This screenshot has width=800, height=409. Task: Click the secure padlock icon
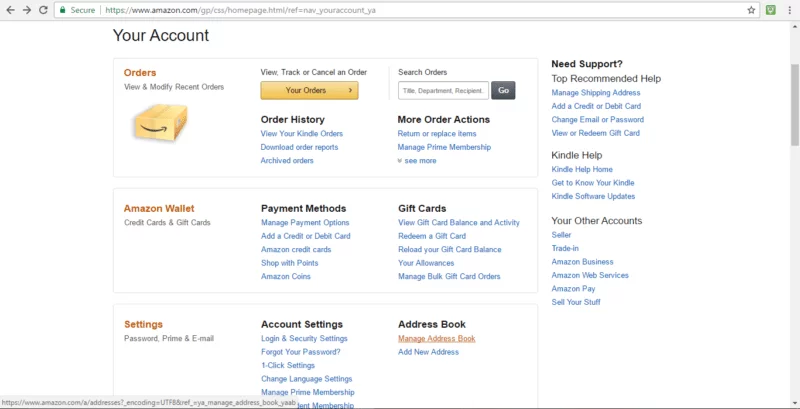62,10
